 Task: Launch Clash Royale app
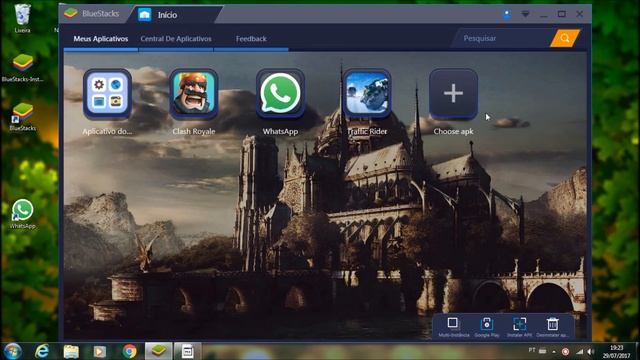(194, 94)
